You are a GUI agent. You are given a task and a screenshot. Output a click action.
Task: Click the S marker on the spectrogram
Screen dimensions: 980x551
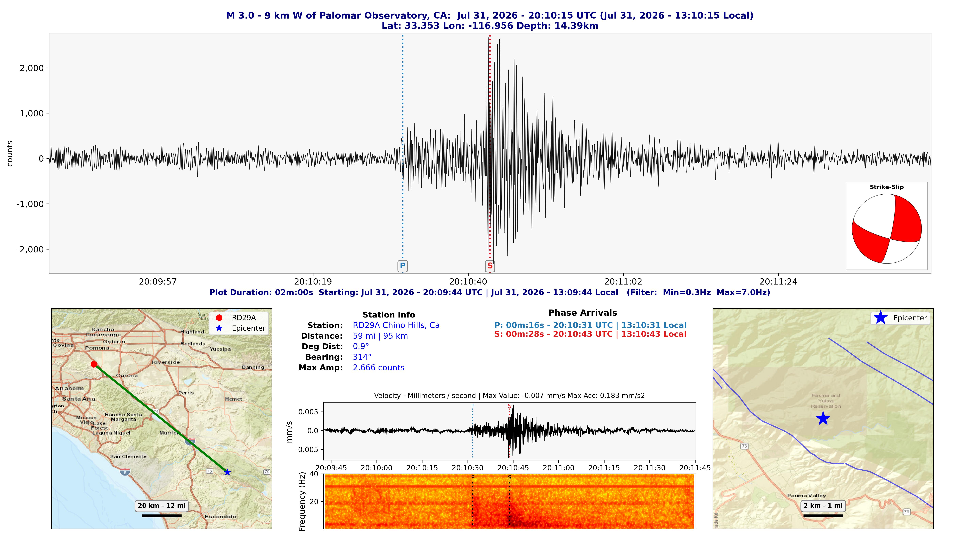click(x=509, y=477)
